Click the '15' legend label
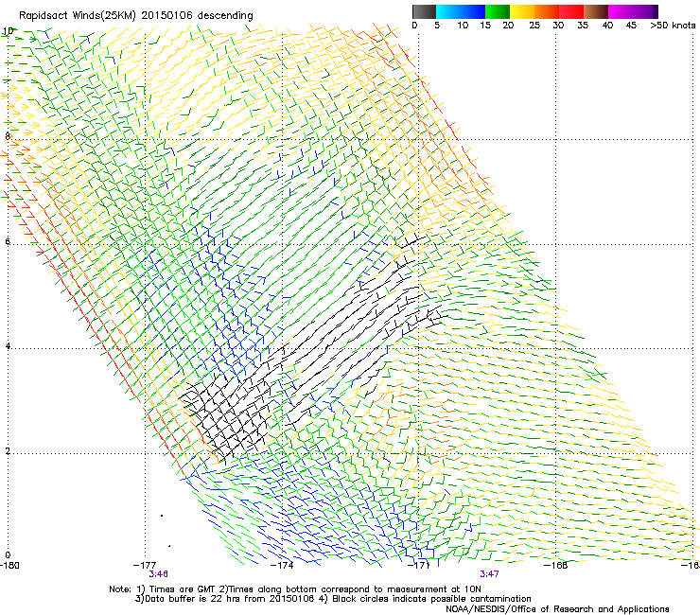Viewport: 700px width, 615px height. [x=485, y=26]
